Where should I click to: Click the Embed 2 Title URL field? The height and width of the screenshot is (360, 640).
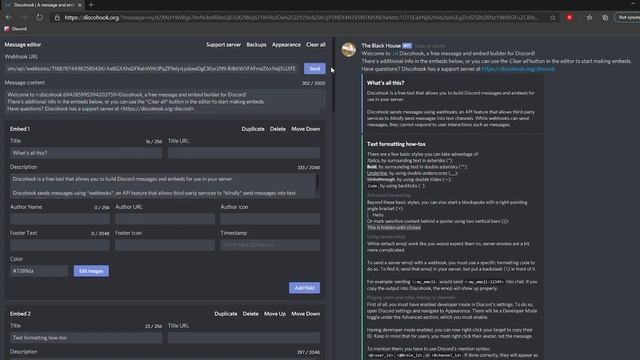tap(244, 338)
